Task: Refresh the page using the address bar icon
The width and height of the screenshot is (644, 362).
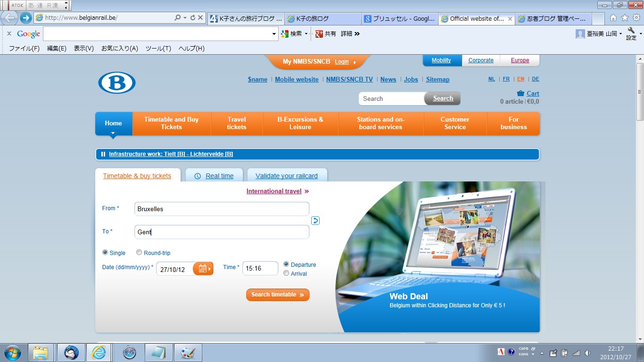Action: click(x=192, y=18)
